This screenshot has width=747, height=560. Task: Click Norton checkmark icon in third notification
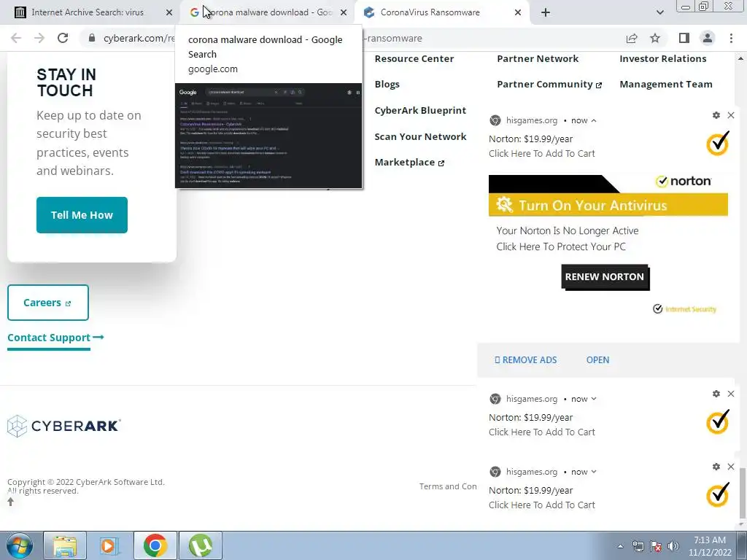[x=718, y=495]
